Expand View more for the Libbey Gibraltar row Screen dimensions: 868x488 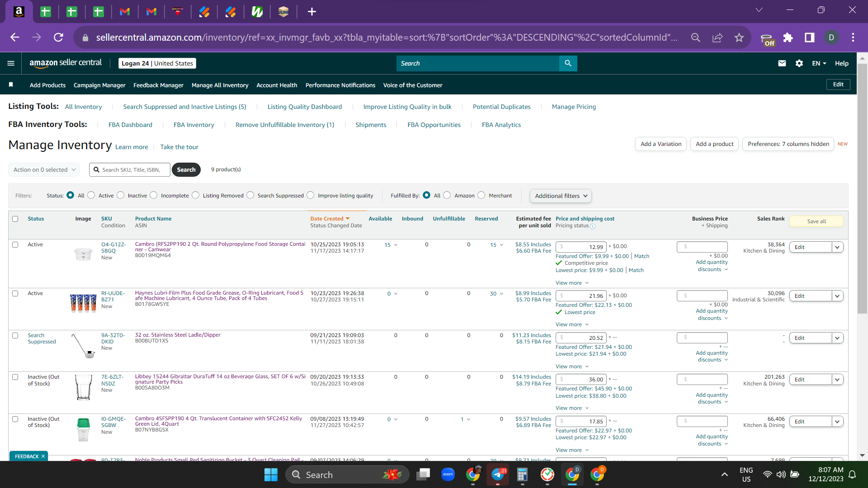pos(572,408)
